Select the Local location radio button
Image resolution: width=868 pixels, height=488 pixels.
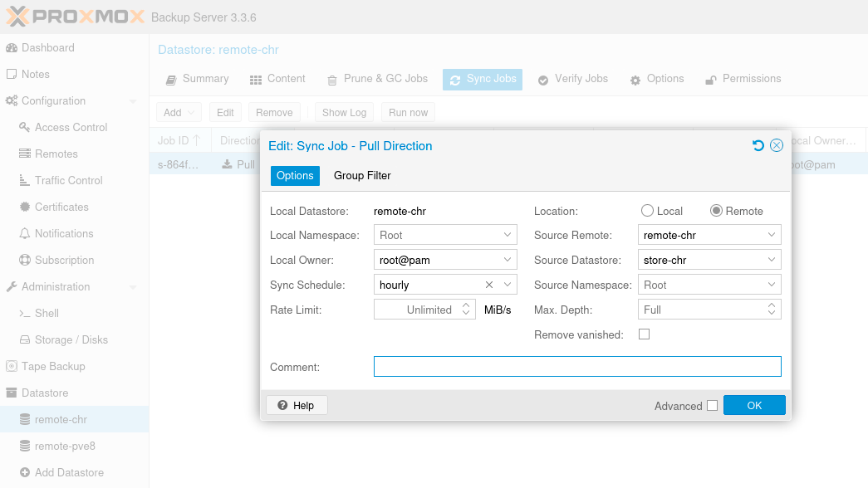point(647,211)
